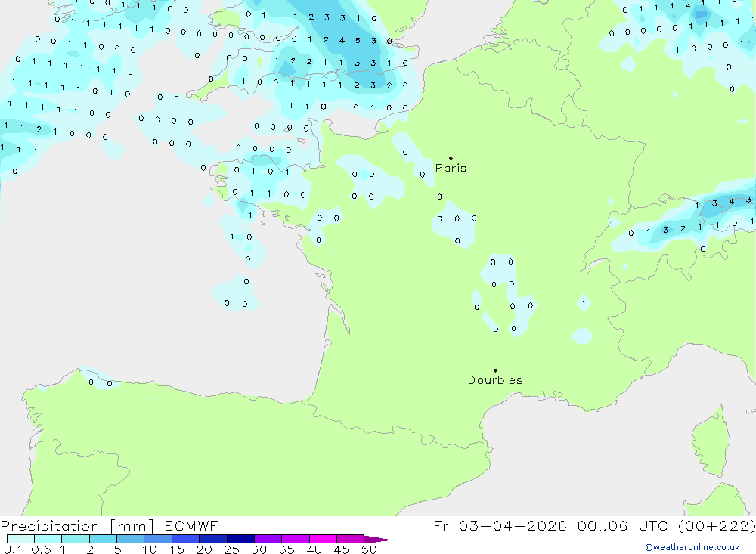Click the date '03-04-2026' text

point(513,526)
